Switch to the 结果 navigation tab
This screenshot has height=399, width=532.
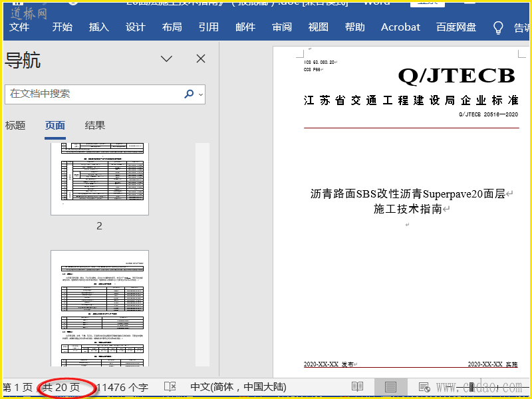coord(95,126)
